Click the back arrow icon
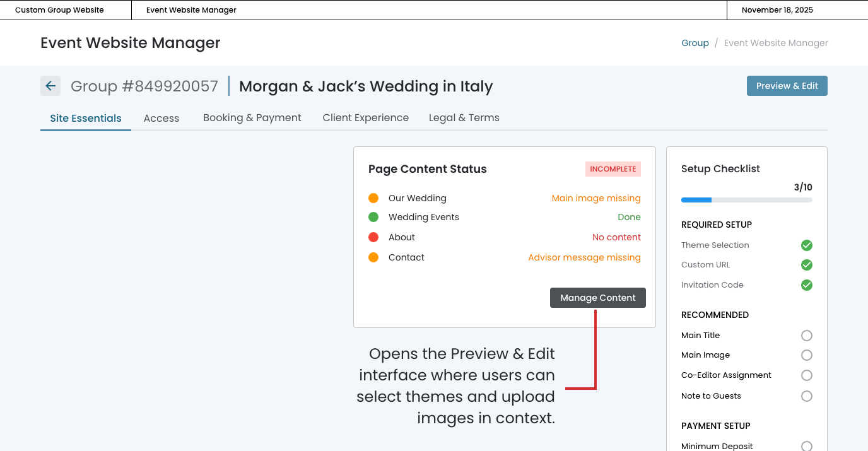This screenshot has height=451, width=868. coord(50,86)
